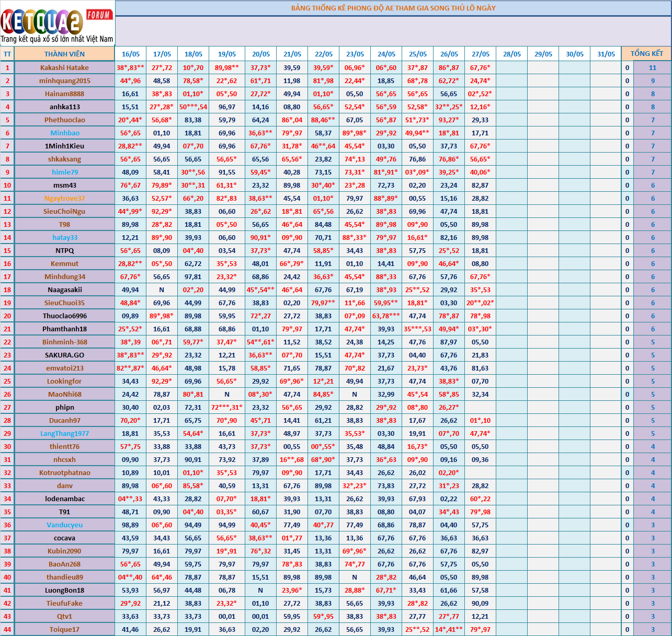Click phipn's 19/05 cell 72***,31*
Image resolution: width=672 pixels, height=636 pixels.
click(227, 407)
